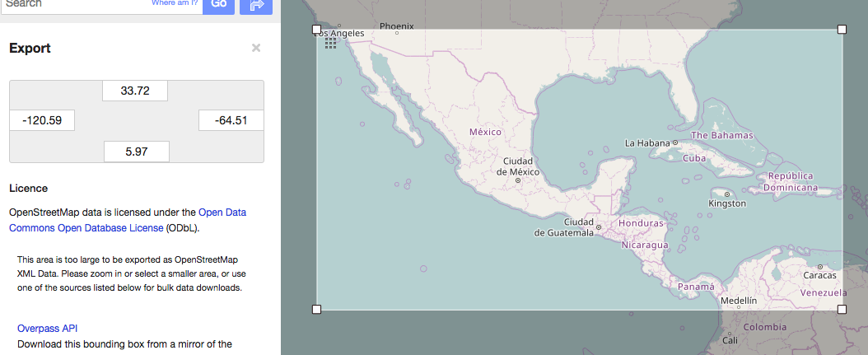Click the east longitude field showing -64.51
This screenshot has height=355, width=868.
coord(231,120)
